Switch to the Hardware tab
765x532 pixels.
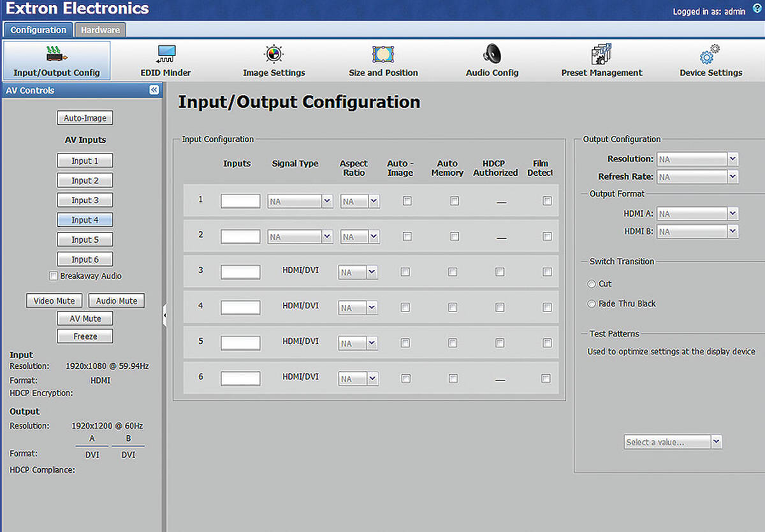pyautogui.click(x=100, y=30)
